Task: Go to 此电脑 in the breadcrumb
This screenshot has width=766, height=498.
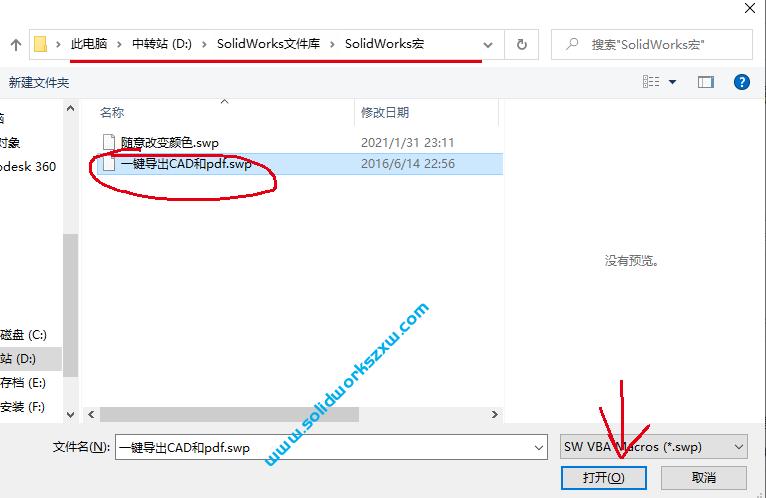Action: tap(89, 44)
